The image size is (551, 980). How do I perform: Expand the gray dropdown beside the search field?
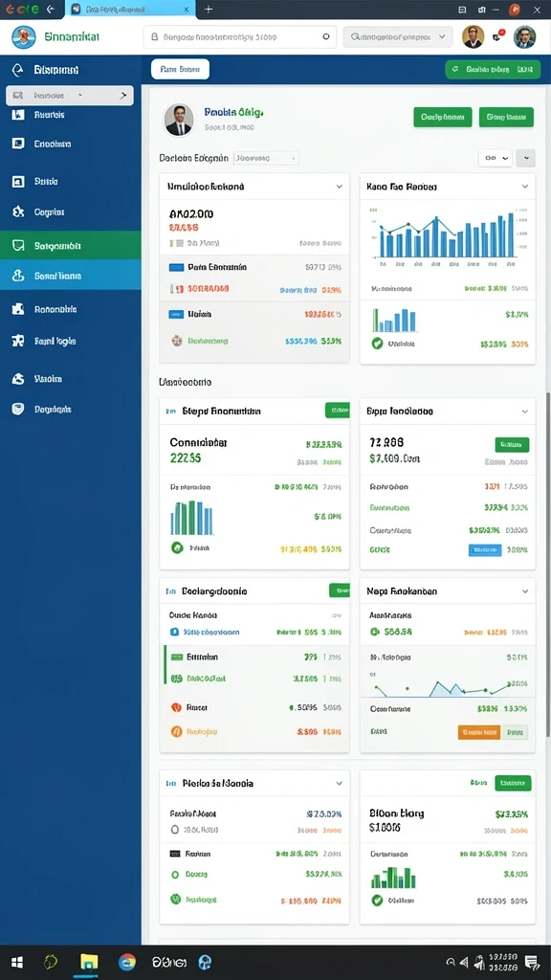coord(398,37)
